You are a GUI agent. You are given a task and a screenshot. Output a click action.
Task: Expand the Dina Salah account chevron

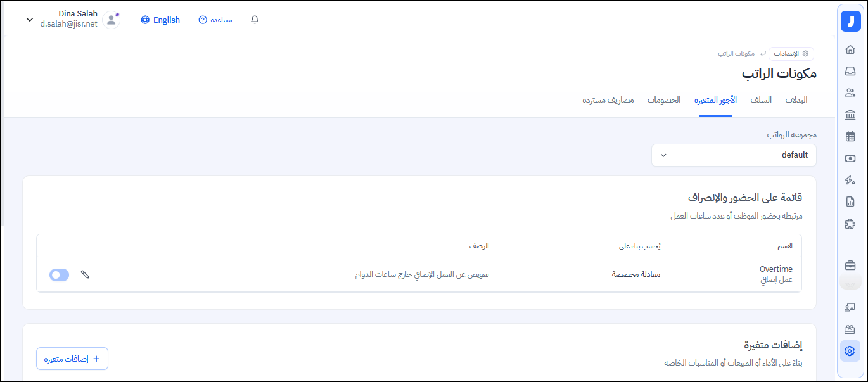click(x=29, y=20)
